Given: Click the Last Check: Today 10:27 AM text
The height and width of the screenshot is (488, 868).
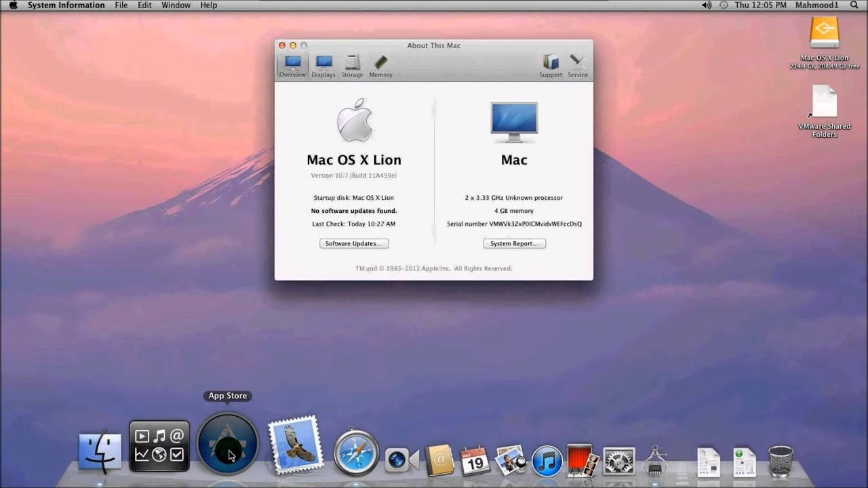Looking at the screenshot, I should coord(354,224).
